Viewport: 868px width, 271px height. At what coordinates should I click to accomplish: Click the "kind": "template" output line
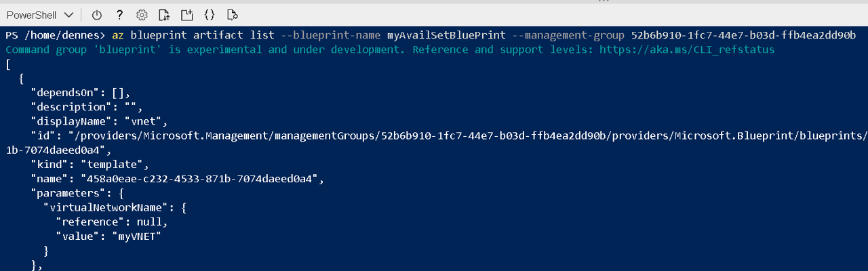tap(90, 165)
